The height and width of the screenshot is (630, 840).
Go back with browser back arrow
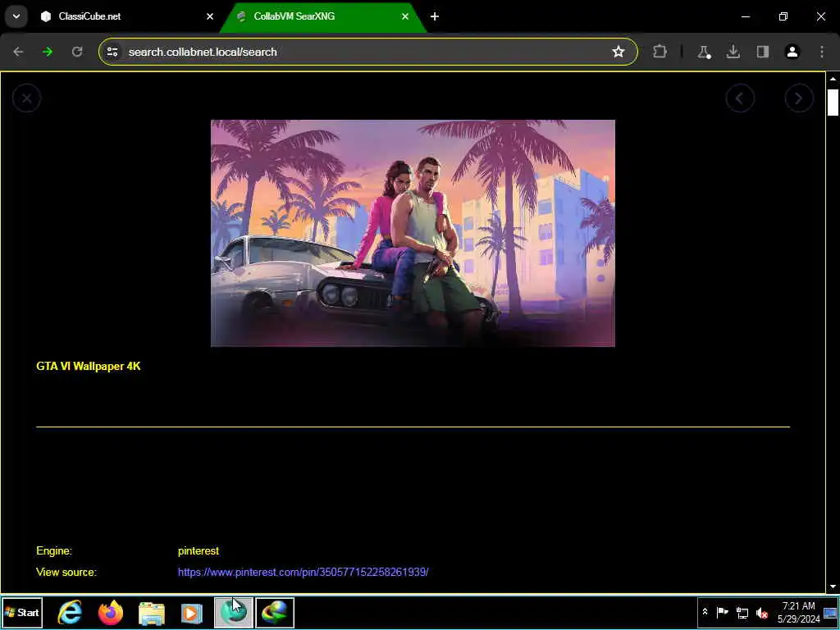pos(18,52)
